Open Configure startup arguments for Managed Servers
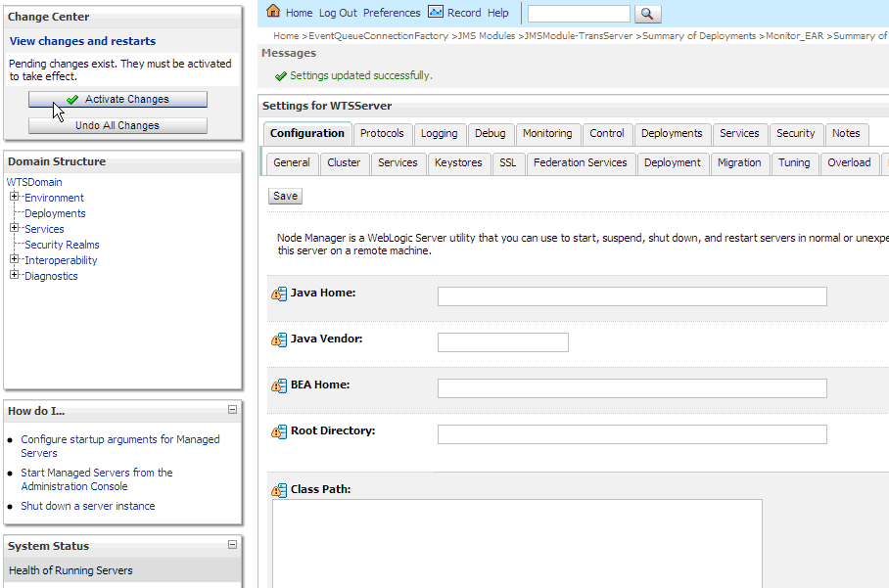Image resolution: width=889 pixels, height=588 pixels. [120, 446]
